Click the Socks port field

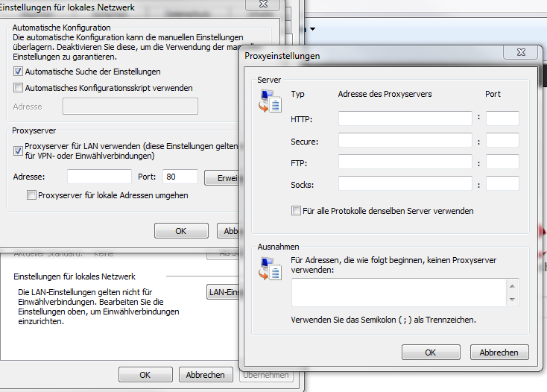click(502, 183)
